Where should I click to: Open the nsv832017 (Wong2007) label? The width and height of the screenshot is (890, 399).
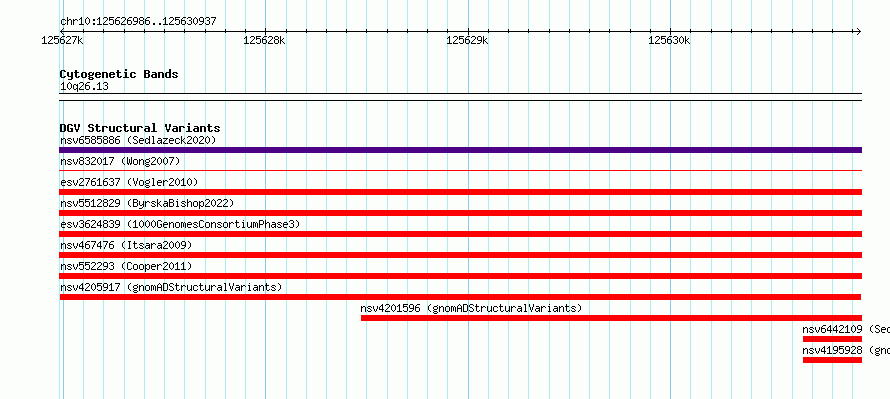(x=120, y=161)
